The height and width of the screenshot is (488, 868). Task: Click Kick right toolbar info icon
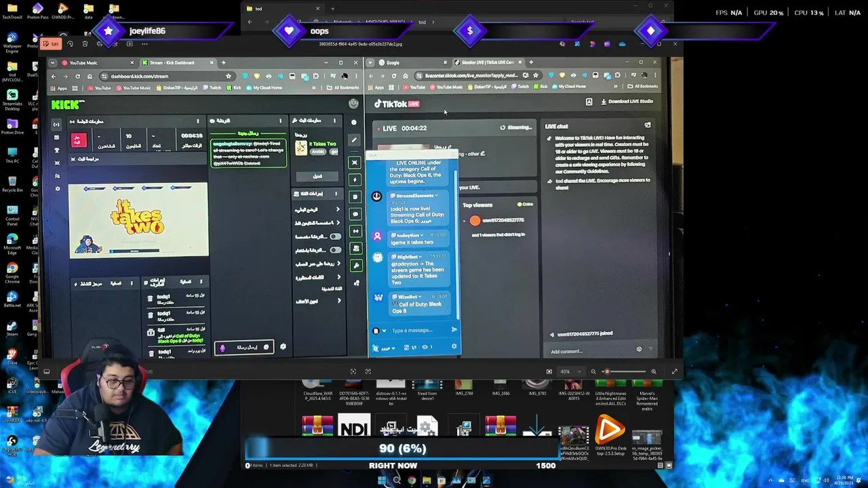pyautogui.click(x=353, y=122)
